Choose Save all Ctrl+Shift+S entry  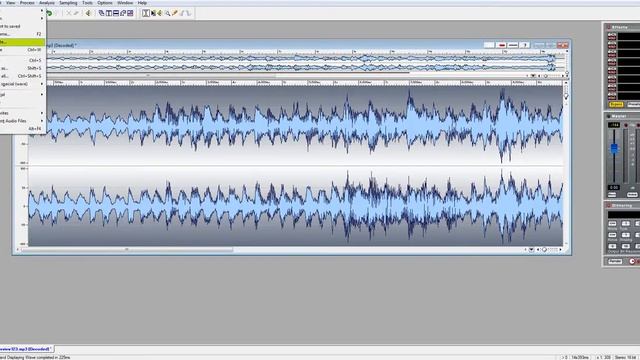pos(22,76)
